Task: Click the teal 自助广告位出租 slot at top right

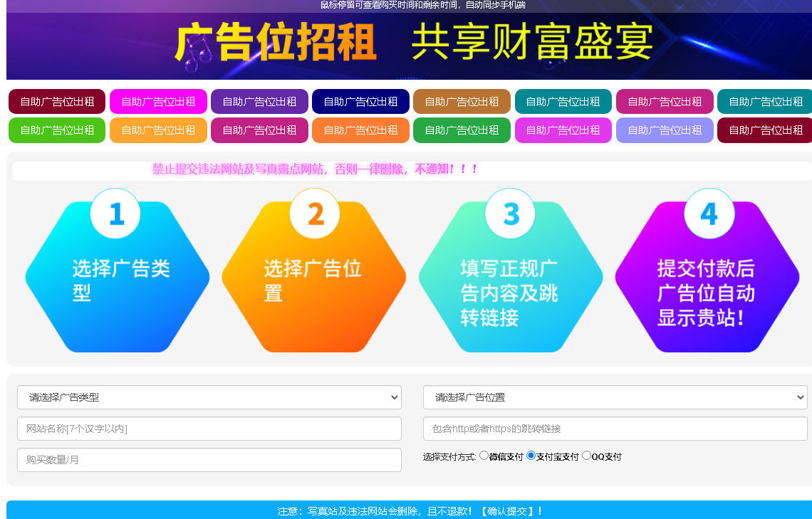Action: click(x=766, y=101)
